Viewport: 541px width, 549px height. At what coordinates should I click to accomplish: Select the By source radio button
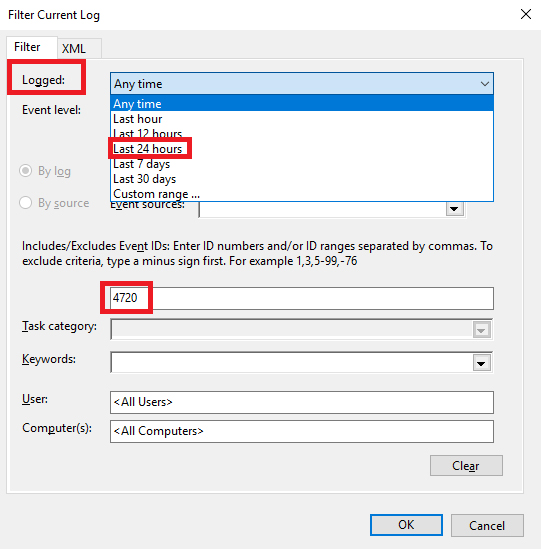click(26, 202)
